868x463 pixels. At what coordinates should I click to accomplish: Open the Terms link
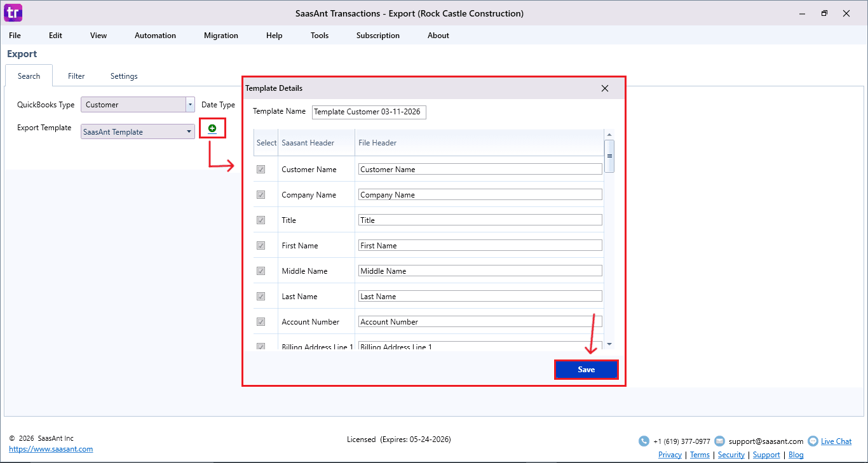pos(700,455)
